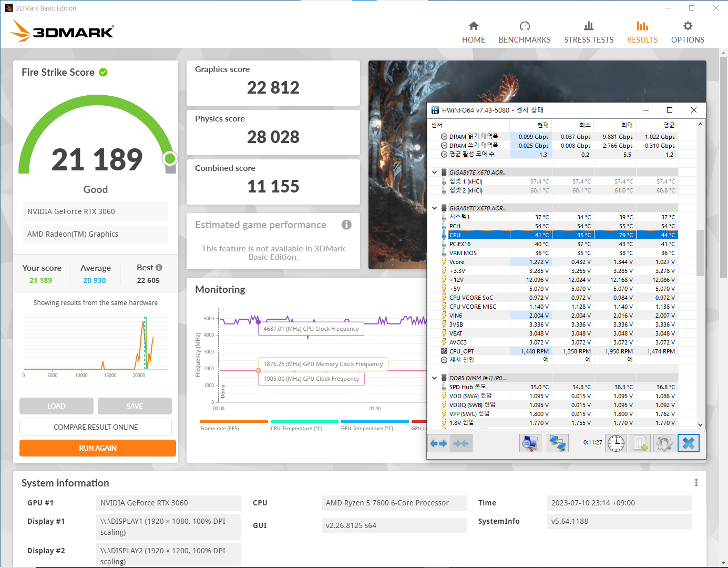Click the GPU Clock Frequency tooltip label

(311, 379)
